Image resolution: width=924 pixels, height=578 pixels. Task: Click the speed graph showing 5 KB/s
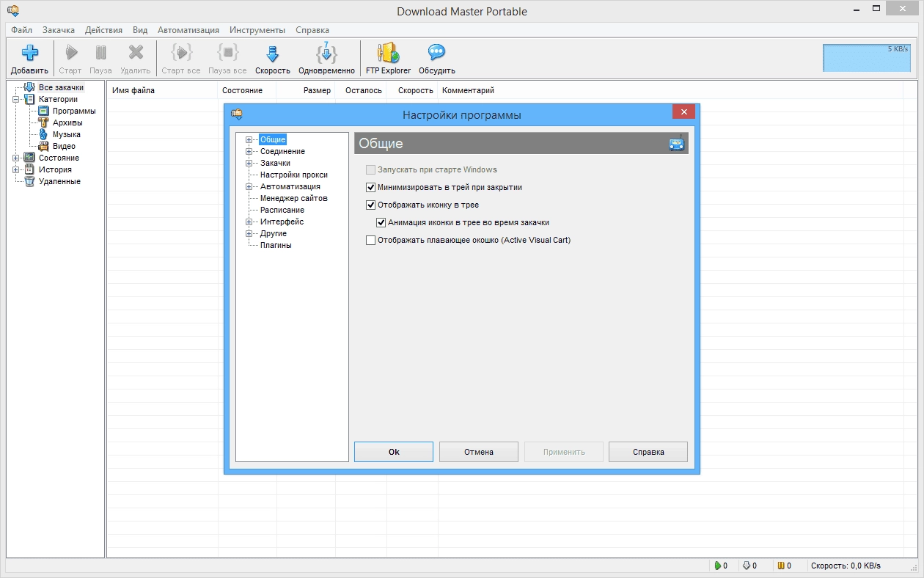(x=867, y=58)
